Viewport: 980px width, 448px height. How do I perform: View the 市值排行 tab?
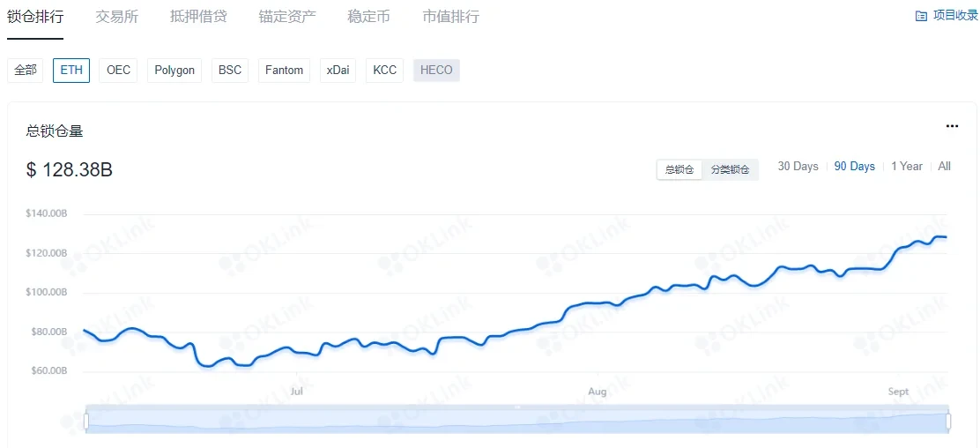click(x=450, y=17)
